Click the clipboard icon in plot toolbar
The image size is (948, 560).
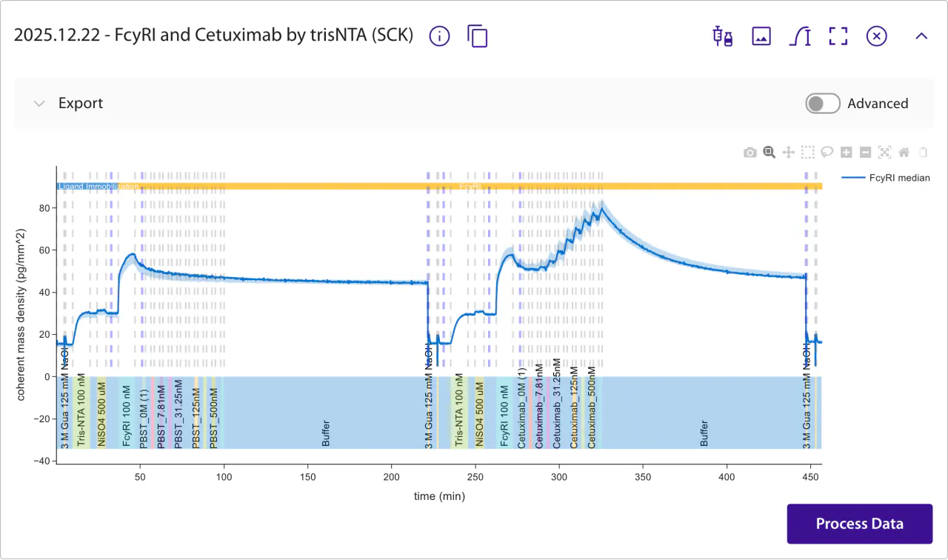(x=923, y=153)
